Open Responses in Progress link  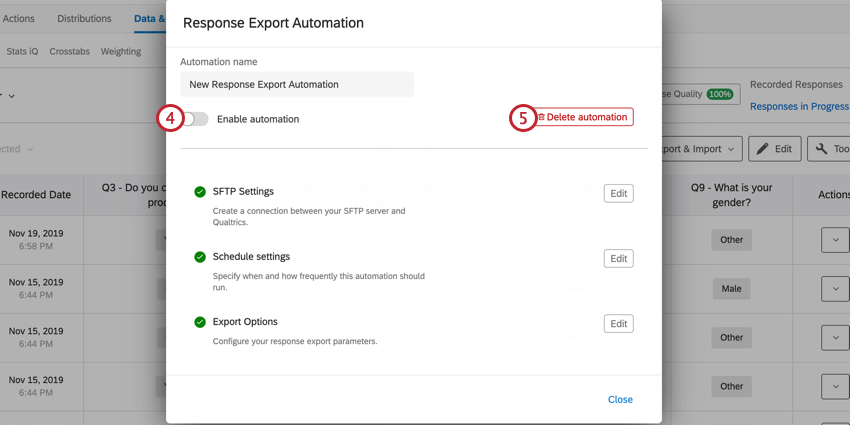(800, 106)
